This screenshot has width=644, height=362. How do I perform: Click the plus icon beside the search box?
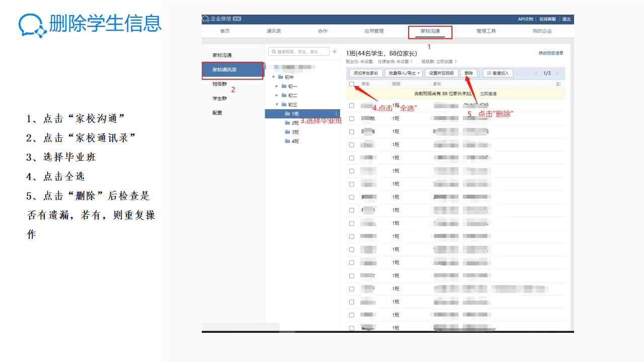click(x=335, y=52)
